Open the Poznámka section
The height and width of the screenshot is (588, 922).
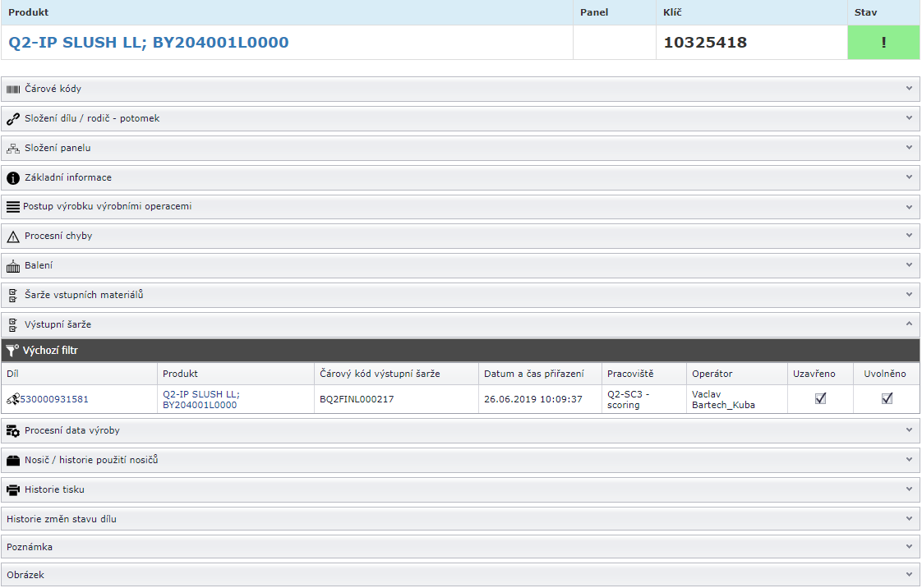pos(30,547)
